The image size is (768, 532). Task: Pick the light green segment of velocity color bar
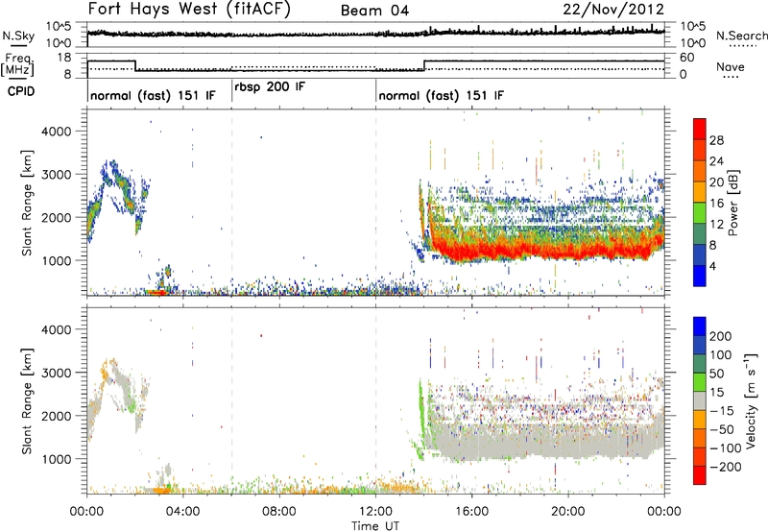(x=700, y=382)
